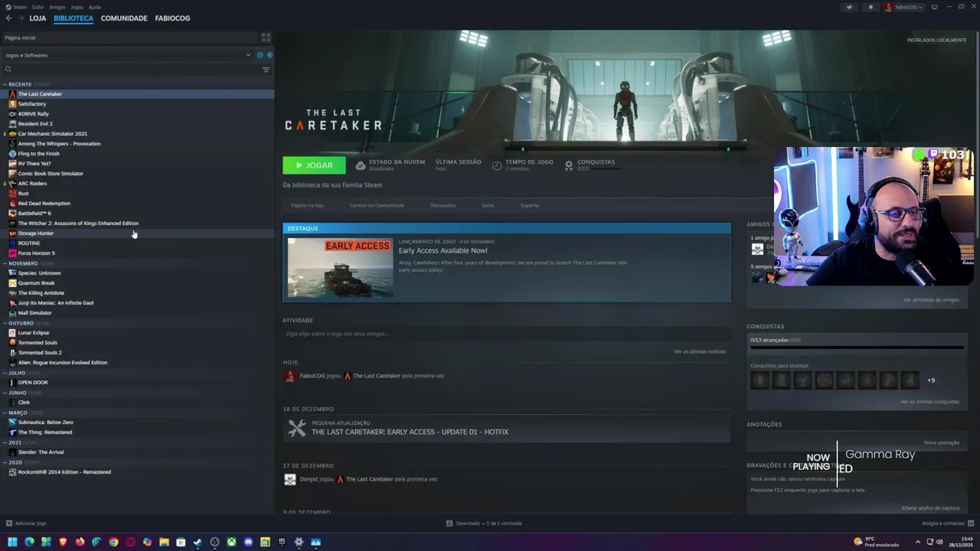Collapse the 2020 category
Screen dimensions: 980x551
pos(5,462)
